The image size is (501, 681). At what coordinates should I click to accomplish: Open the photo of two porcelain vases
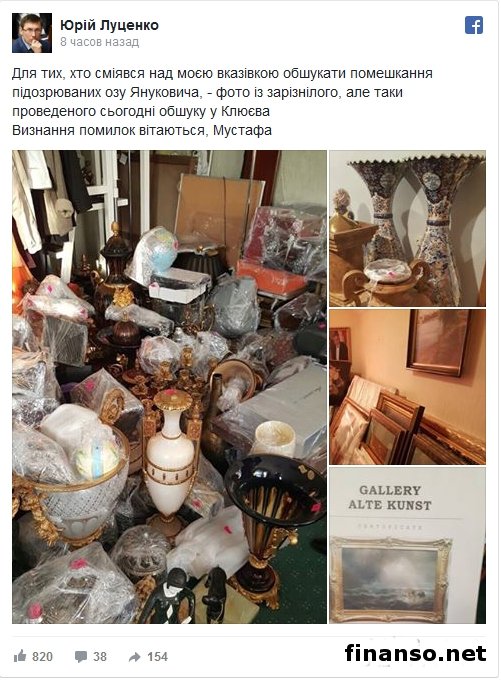point(407,228)
